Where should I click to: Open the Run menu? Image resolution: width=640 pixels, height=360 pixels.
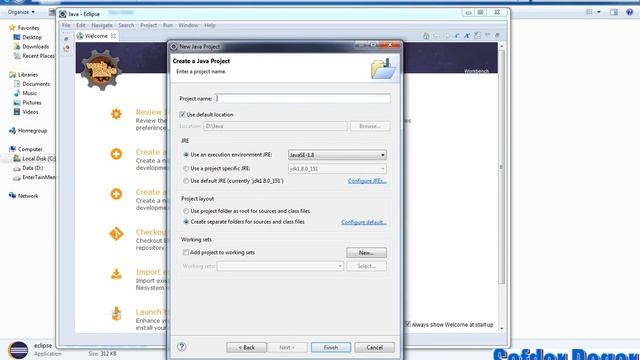(168, 25)
